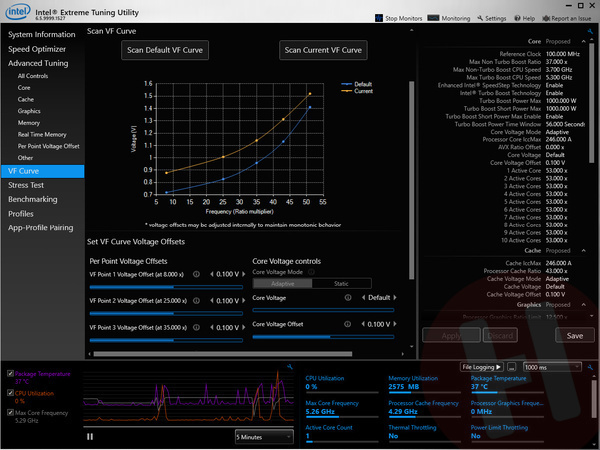Show info for VF Point 2 Voltage Offset
This screenshot has height=450, width=600.
(196, 301)
